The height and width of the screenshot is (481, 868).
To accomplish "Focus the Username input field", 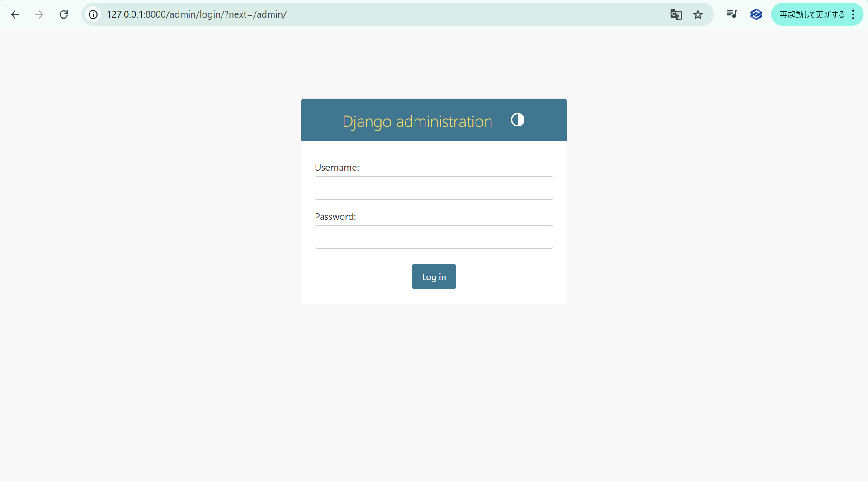I will click(x=434, y=188).
